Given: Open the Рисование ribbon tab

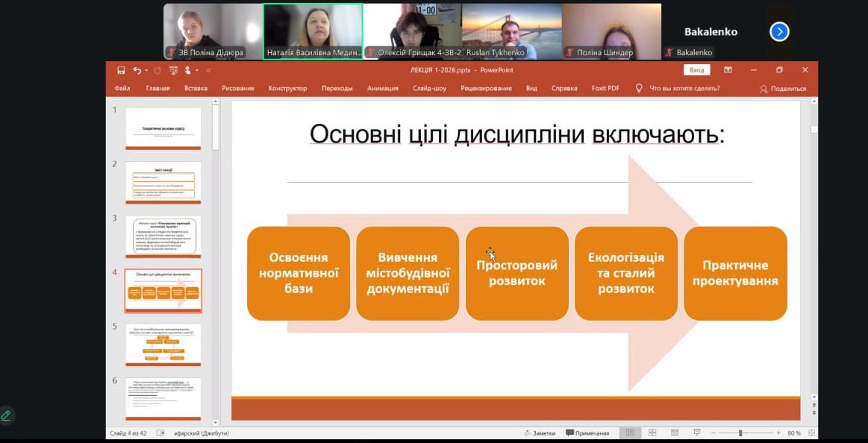Looking at the screenshot, I should [238, 88].
